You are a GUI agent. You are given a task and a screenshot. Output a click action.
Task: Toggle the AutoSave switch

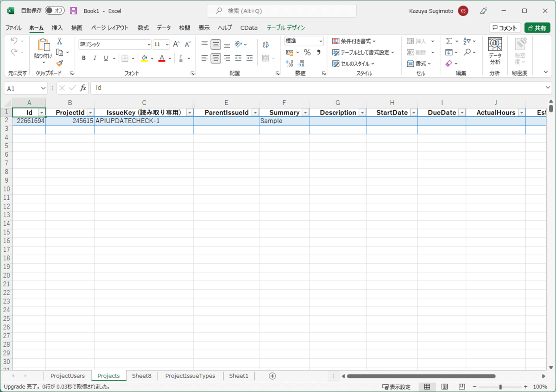point(55,11)
